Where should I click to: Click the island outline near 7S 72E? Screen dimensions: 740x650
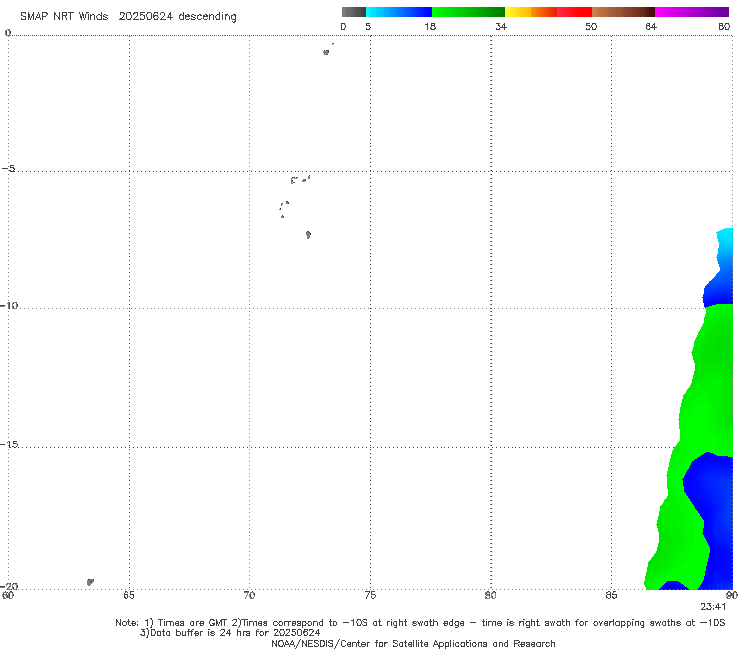click(308, 235)
